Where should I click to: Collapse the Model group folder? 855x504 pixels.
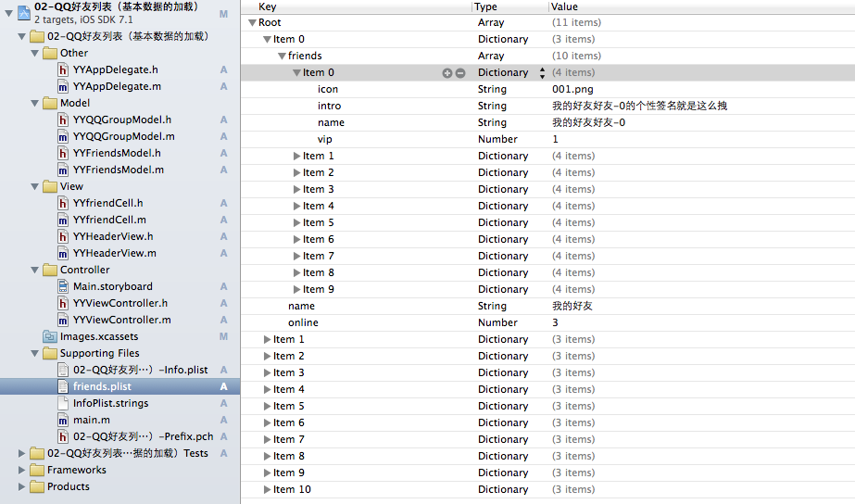click(x=36, y=103)
